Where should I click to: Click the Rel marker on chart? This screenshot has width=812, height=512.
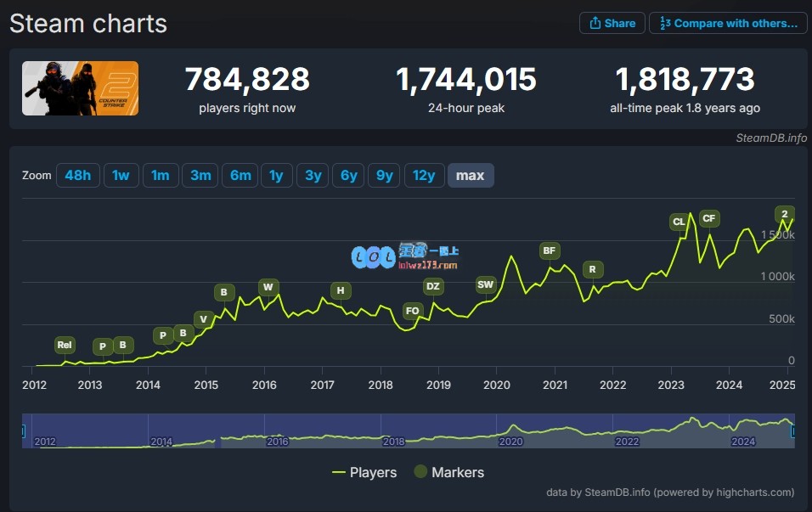(x=65, y=345)
